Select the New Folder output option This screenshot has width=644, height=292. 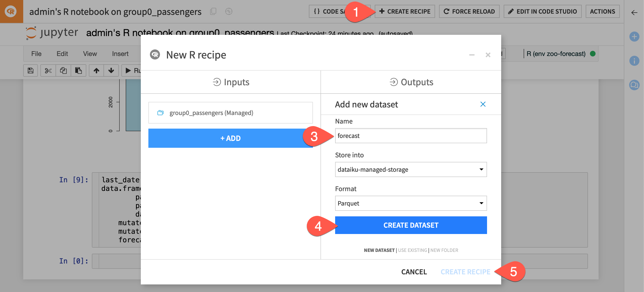(444, 250)
